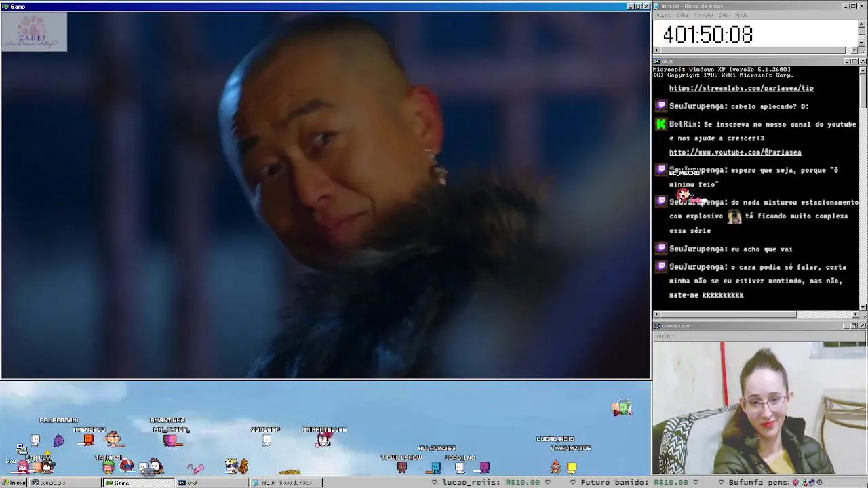The image size is (868, 488).
Task: Open the youtube.com/@Parlasea link in chat
Action: (x=735, y=152)
